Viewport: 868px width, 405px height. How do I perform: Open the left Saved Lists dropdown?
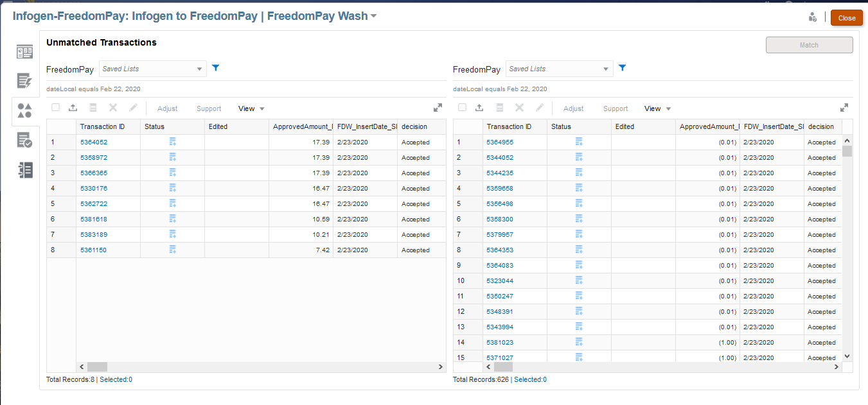point(153,69)
